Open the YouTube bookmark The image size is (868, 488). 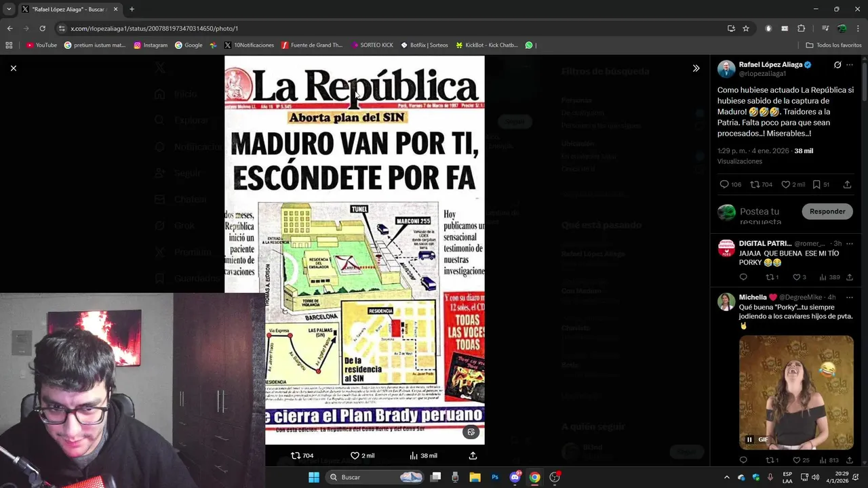(x=41, y=45)
